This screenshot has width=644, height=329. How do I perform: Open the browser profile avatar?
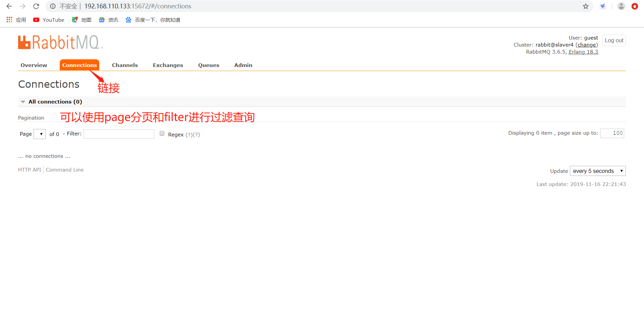[621, 6]
